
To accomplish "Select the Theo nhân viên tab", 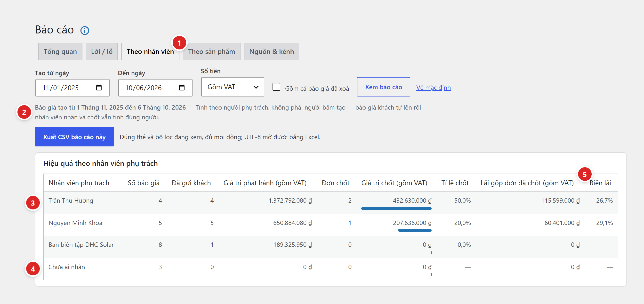I will click(150, 51).
